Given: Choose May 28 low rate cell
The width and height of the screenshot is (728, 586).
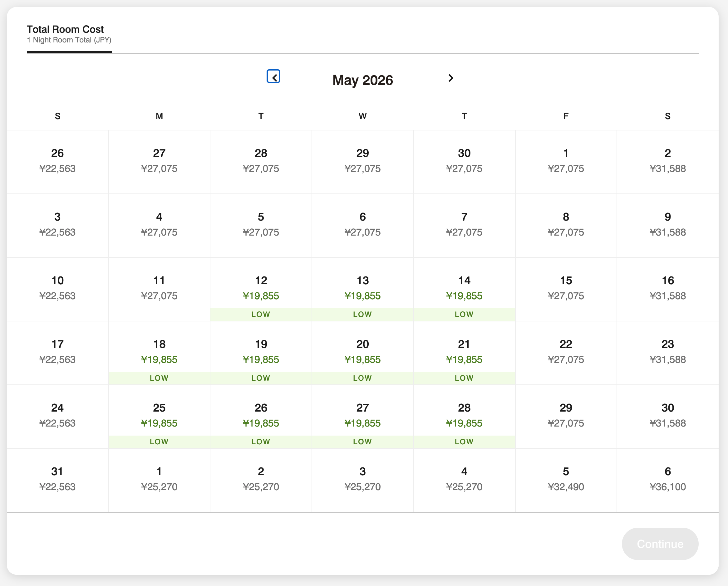Looking at the screenshot, I should [464, 416].
